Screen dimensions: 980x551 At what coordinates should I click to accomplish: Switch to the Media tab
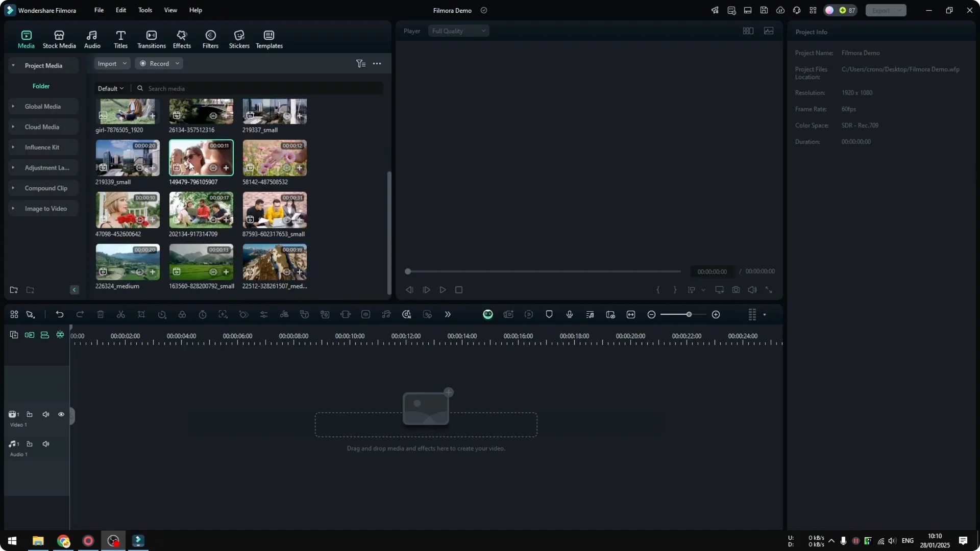pyautogui.click(x=26, y=38)
